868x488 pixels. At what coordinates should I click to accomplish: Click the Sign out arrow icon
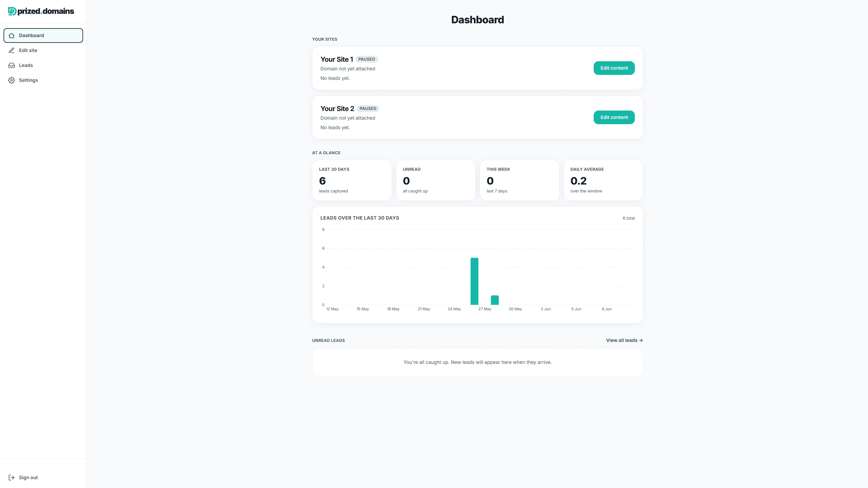[x=12, y=478]
